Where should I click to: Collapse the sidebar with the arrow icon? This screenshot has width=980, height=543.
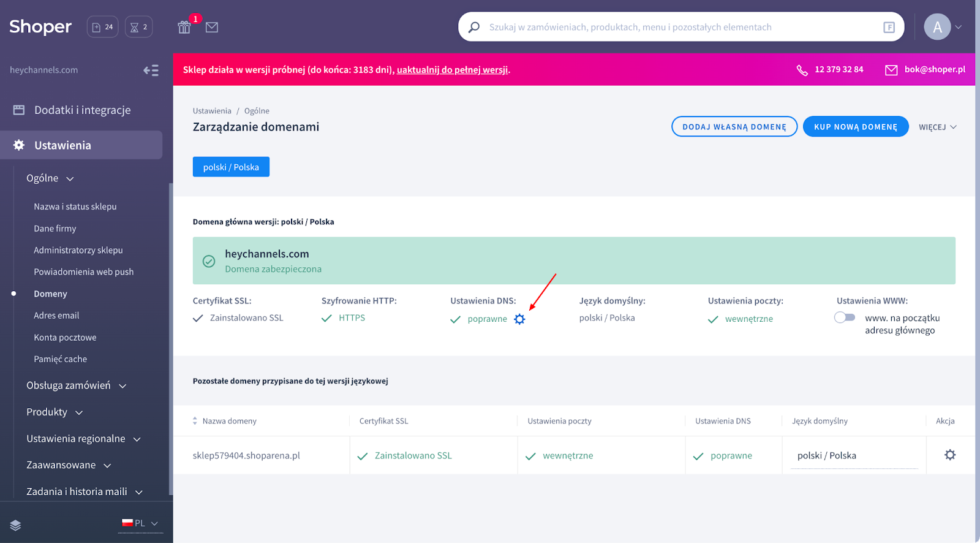click(x=151, y=70)
